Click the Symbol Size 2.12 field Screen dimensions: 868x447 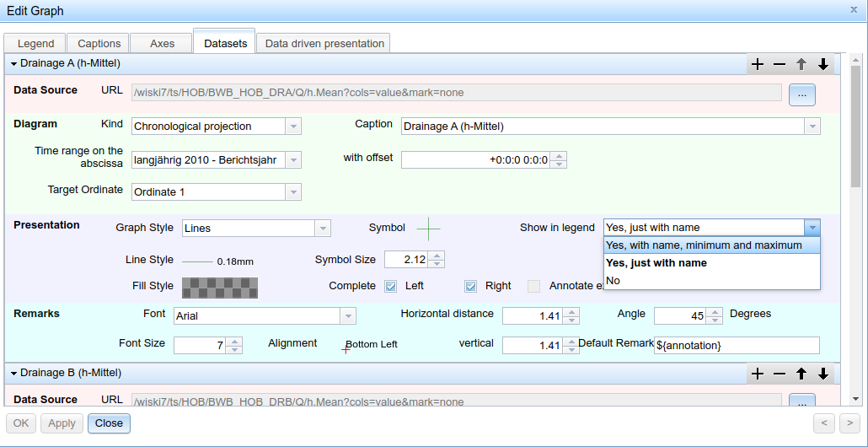[407, 259]
